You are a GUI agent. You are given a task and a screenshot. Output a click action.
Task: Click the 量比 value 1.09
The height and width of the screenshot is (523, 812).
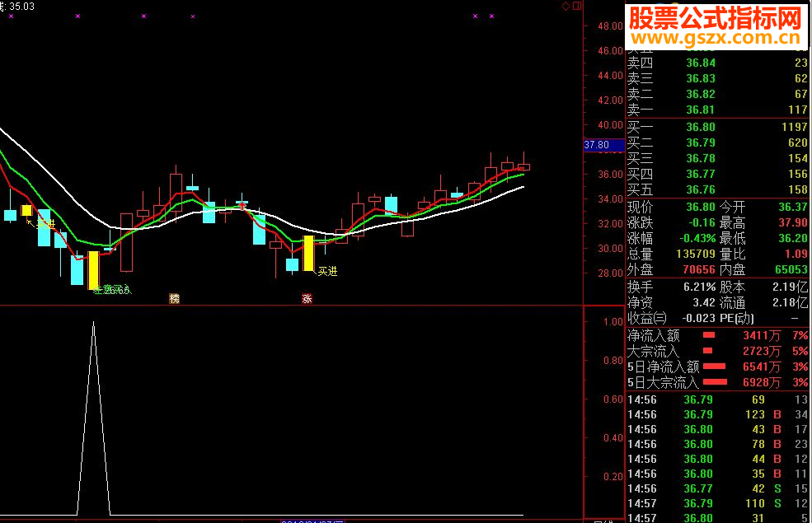pos(796,254)
